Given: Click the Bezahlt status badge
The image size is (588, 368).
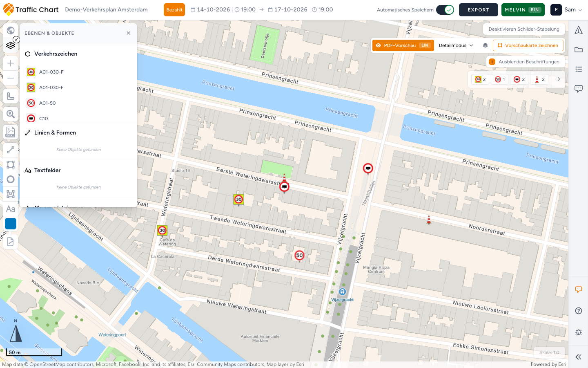Looking at the screenshot, I should [174, 10].
